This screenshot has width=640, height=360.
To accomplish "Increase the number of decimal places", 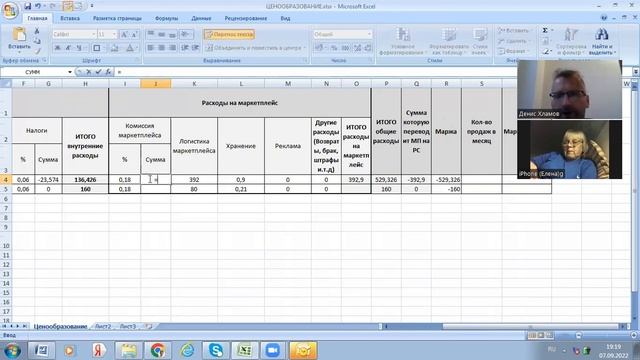I will pos(358,48).
